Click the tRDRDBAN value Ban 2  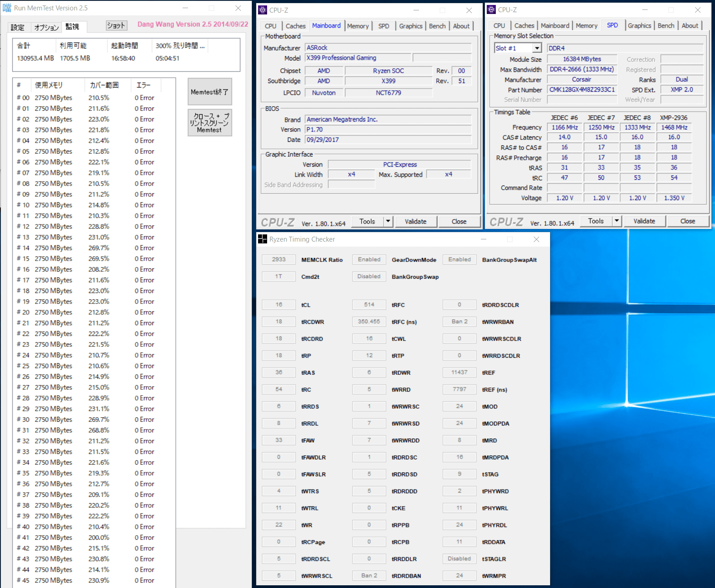[x=369, y=576]
